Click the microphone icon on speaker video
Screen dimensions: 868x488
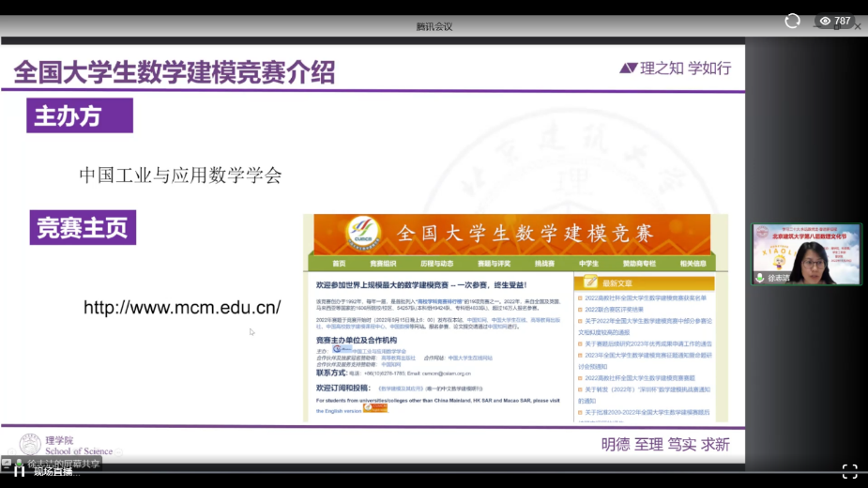(760, 278)
